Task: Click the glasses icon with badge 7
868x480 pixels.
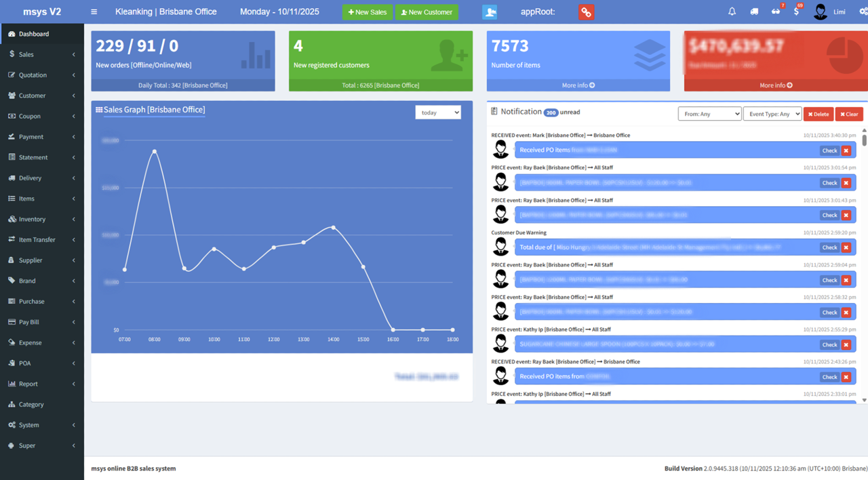Action: point(776,12)
